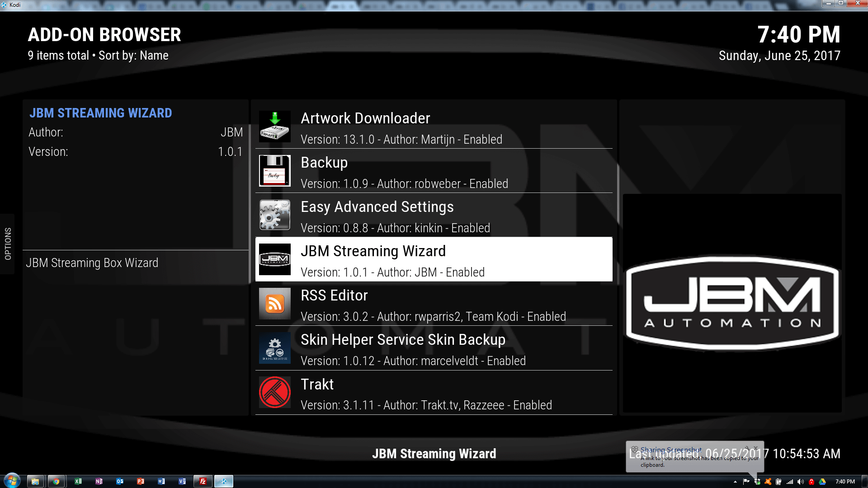Open the Artwork Downloader add-on entry

click(x=434, y=127)
